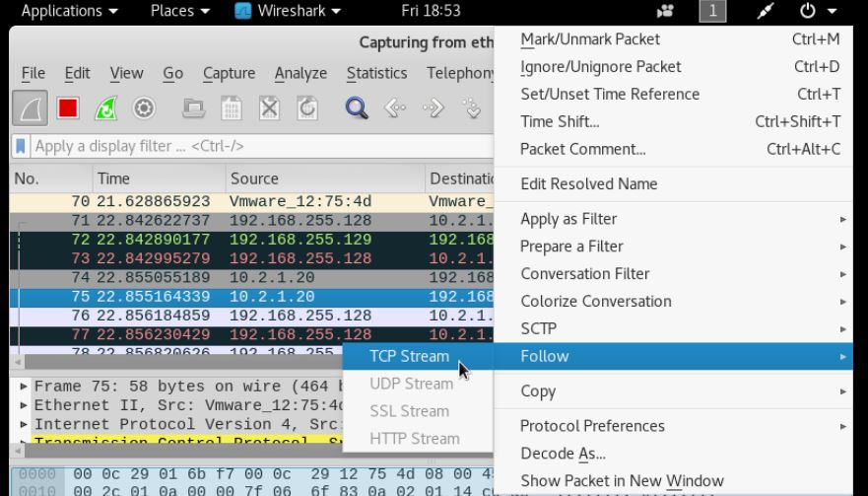868x496 pixels.
Task: Choose Ignore/Unignore Packet
Action: pyautogui.click(x=673, y=66)
